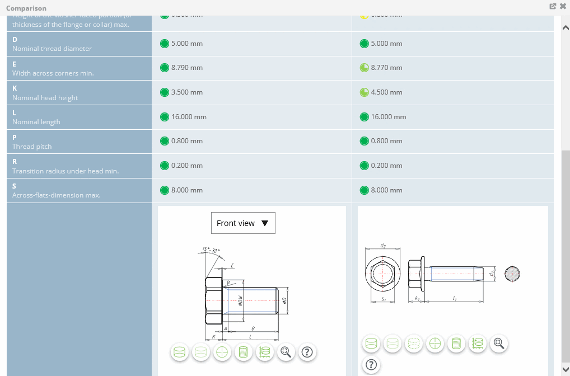The height and width of the screenshot is (376, 570).
Task: Open help icon under the hex bolt drawing
Action: [x=307, y=352]
